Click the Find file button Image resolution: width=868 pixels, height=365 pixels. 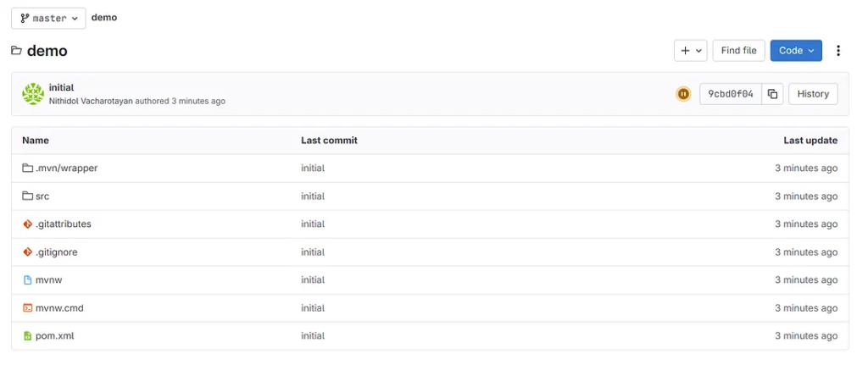pyautogui.click(x=738, y=51)
